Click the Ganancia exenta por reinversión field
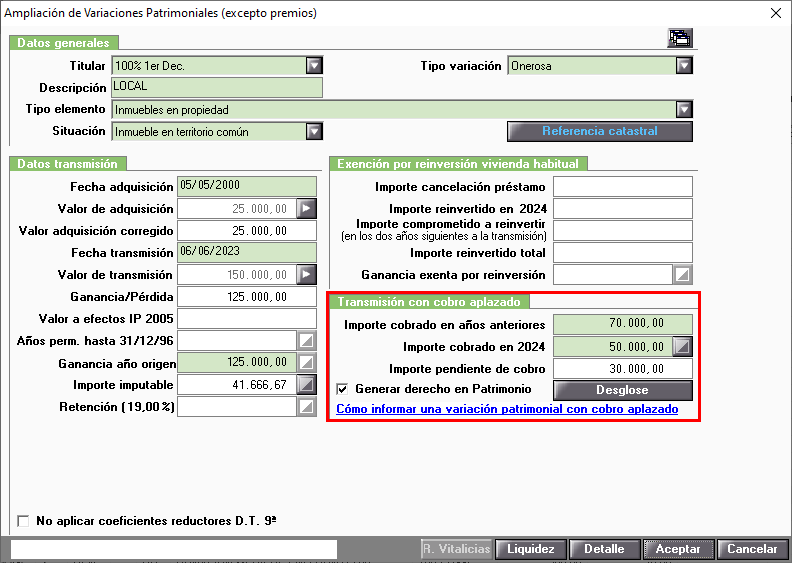Image resolution: width=792 pixels, height=563 pixels. (x=613, y=275)
